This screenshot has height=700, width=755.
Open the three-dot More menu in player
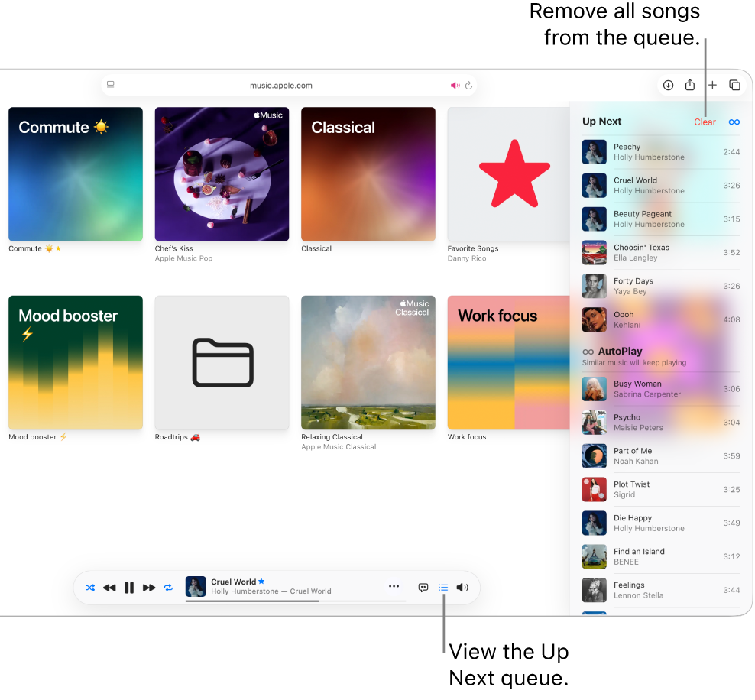point(394,586)
